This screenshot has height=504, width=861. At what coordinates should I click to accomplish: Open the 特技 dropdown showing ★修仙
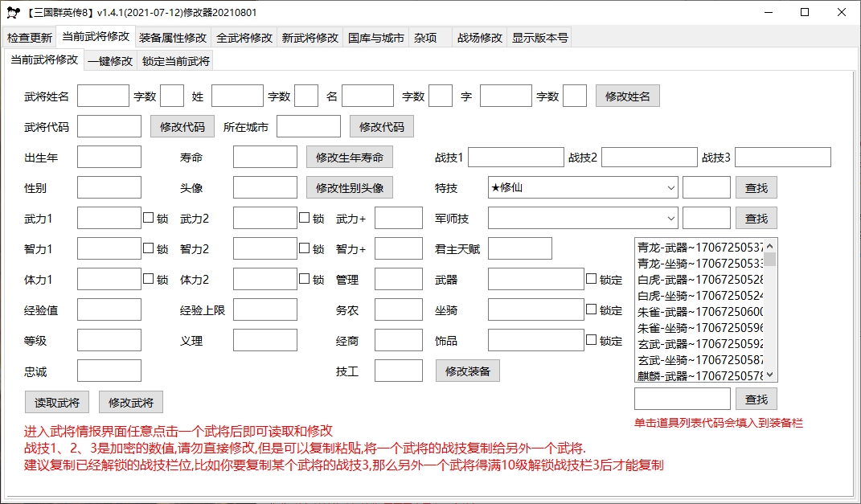(672, 186)
